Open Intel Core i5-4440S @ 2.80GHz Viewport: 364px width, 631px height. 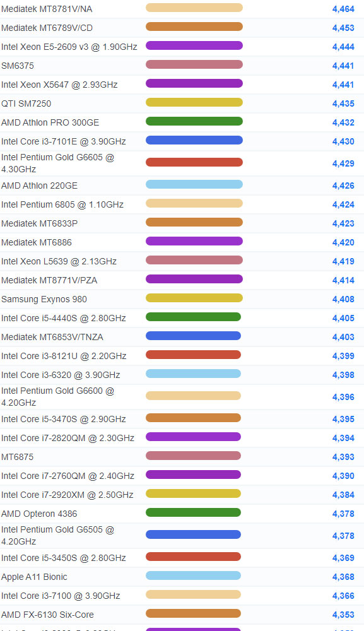click(64, 318)
